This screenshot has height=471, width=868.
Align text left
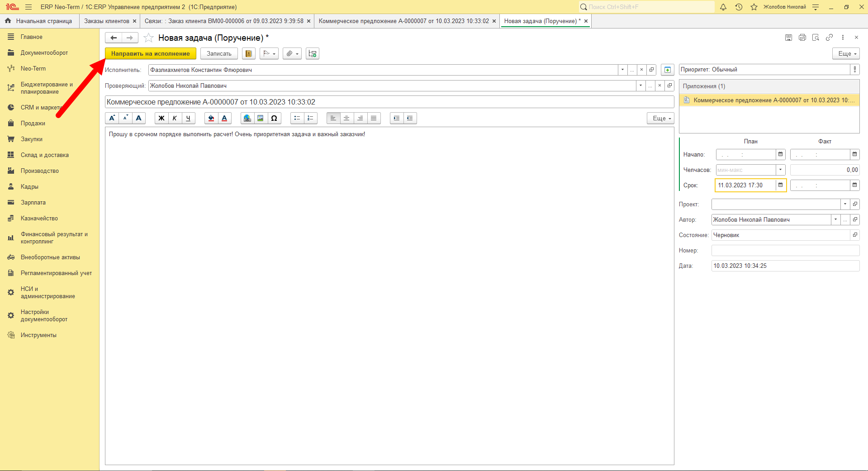(x=333, y=118)
